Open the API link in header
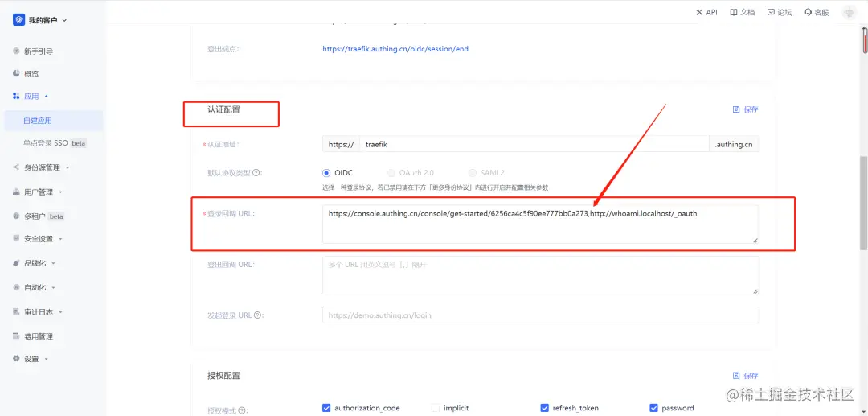Image resolution: width=868 pixels, height=416 pixels. (x=711, y=12)
